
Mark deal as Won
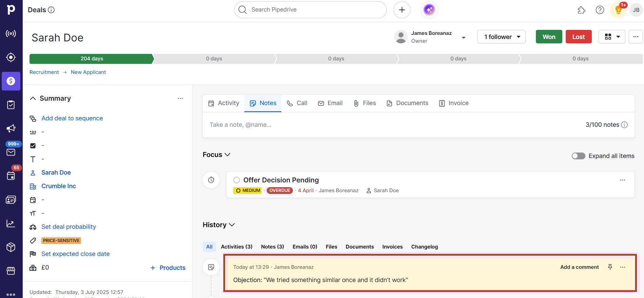[x=549, y=37]
